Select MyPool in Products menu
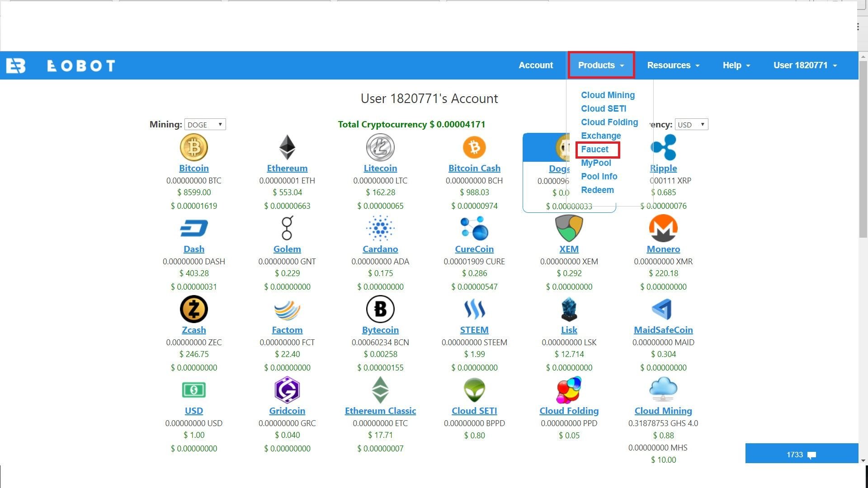 [596, 163]
